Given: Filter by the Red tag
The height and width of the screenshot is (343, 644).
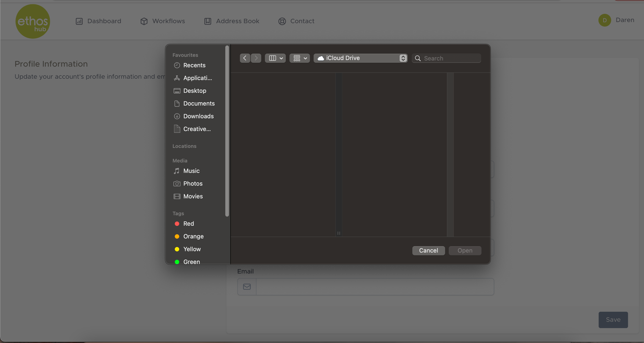Looking at the screenshot, I should [x=188, y=224].
